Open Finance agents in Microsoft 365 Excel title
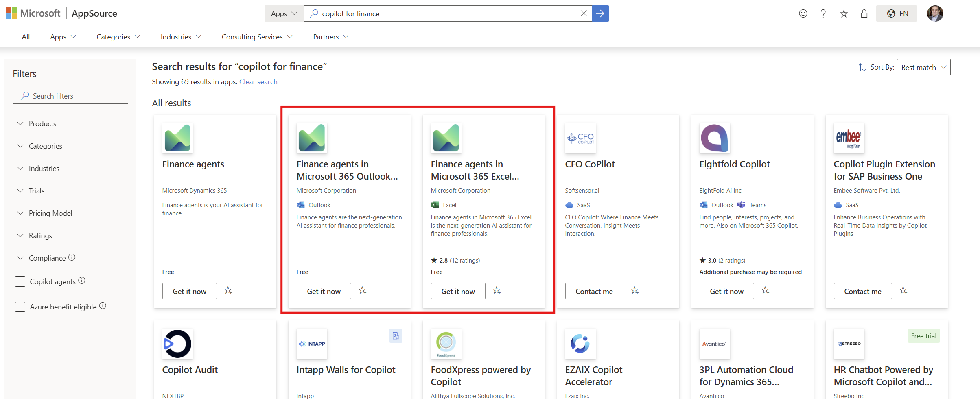The height and width of the screenshot is (399, 980). pos(475,170)
